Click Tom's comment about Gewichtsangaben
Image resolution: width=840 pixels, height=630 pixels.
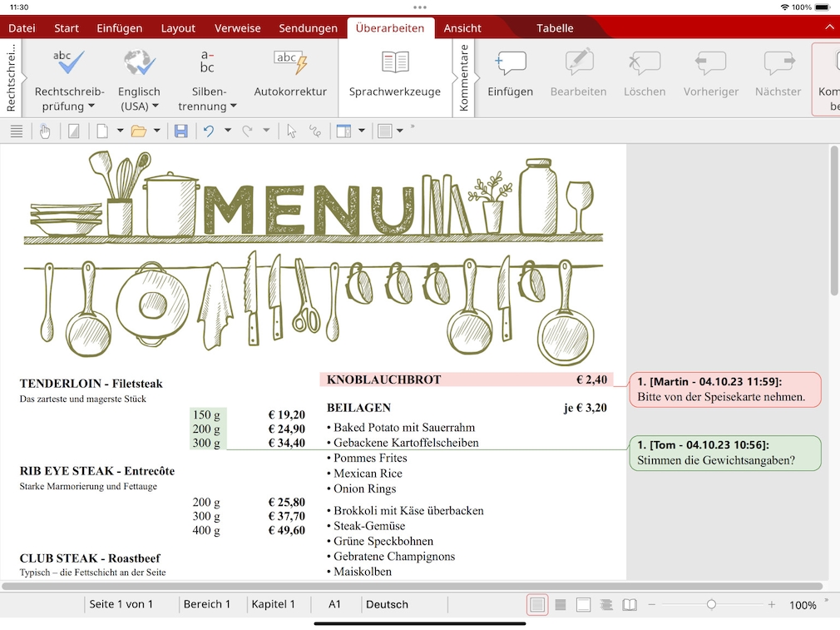724,453
